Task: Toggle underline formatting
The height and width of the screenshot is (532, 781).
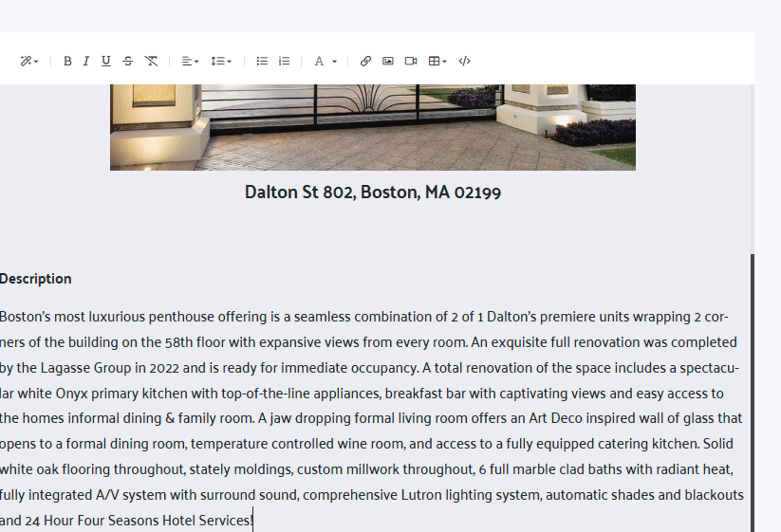Action: point(106,62)
